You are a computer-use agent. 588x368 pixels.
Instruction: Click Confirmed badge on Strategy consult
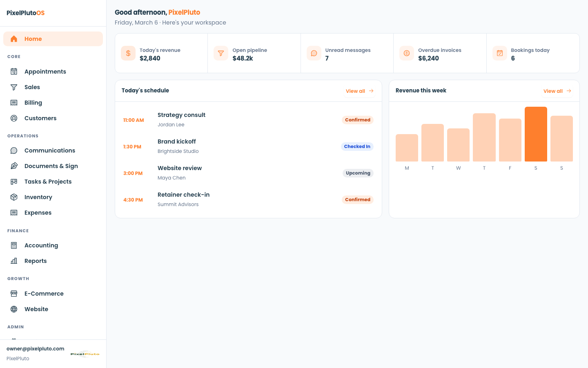pos(358,120)
